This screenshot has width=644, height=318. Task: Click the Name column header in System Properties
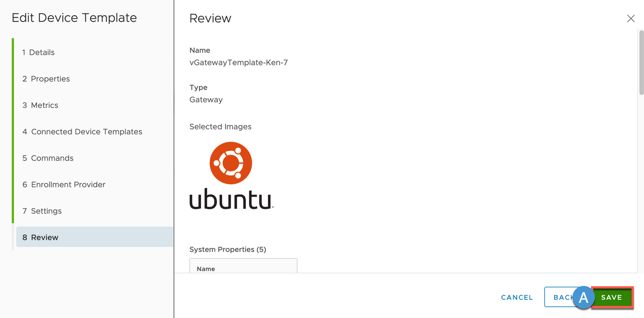coord(206,269)
